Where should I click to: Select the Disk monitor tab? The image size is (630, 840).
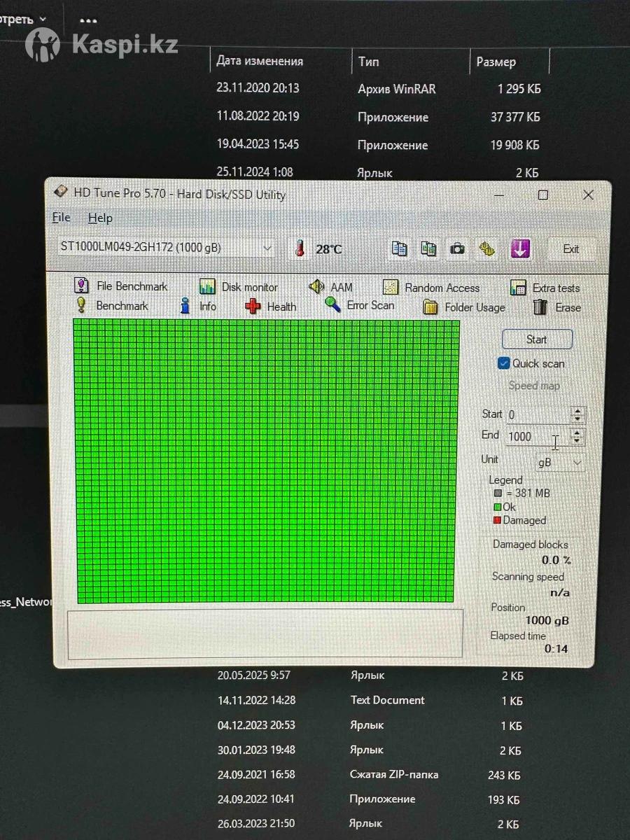239,287
